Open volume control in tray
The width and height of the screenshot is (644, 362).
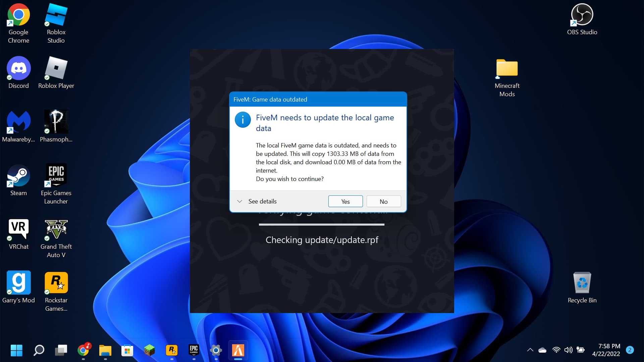click(x=568, y=350)
